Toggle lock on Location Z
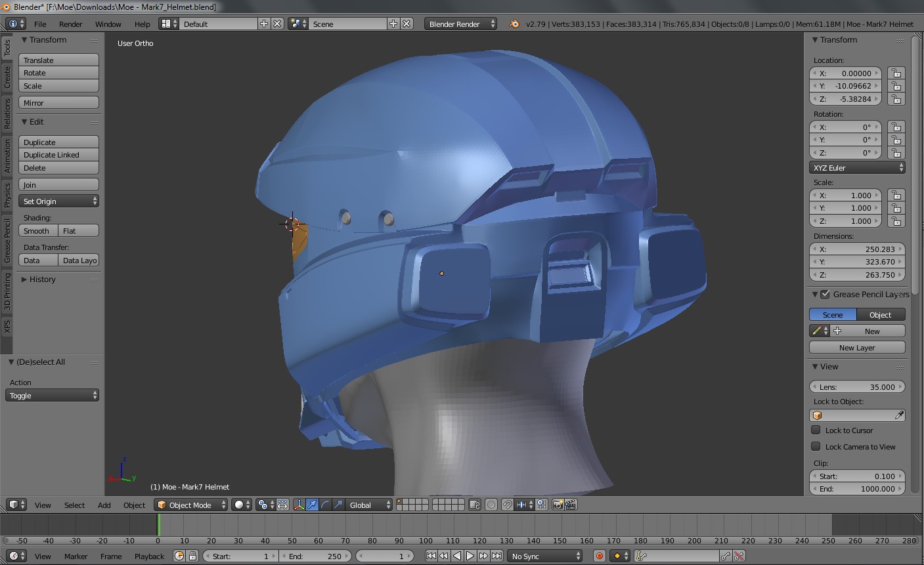The width and height of the screenshot is (924, 565). (896, 99)
